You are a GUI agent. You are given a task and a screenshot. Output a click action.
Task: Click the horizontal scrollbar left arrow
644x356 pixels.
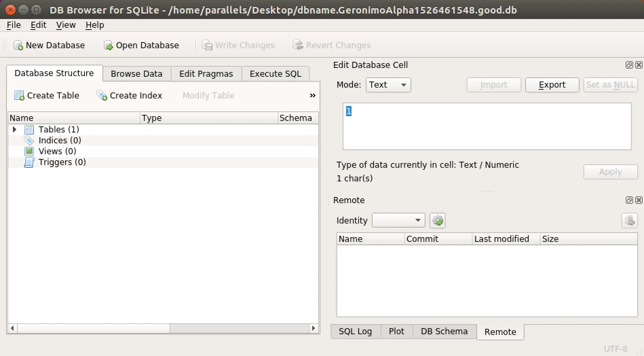click(13, 328)
